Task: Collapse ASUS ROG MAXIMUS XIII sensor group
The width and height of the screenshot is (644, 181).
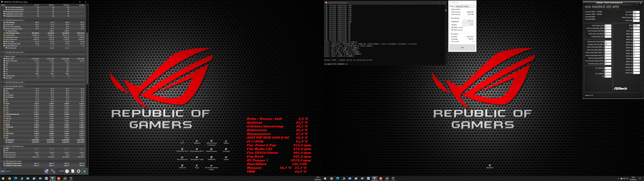Action: click(x=2, y=86)
